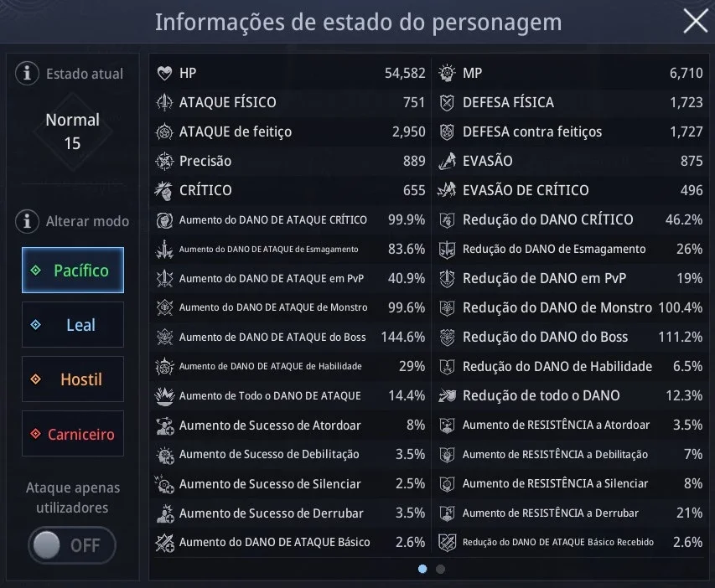Click the Redução do DANO do Boss row
This screenshot has width=715, height=588.
click(570, 337)
